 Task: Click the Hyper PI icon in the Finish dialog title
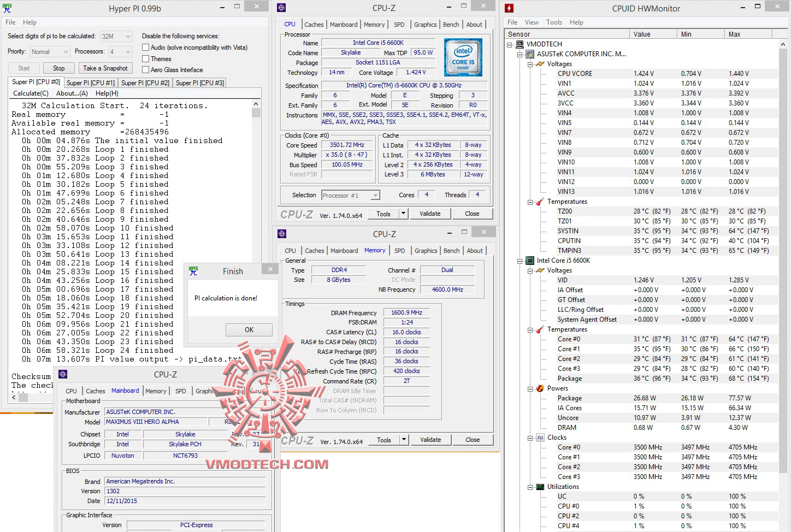(x=193, y=270)
